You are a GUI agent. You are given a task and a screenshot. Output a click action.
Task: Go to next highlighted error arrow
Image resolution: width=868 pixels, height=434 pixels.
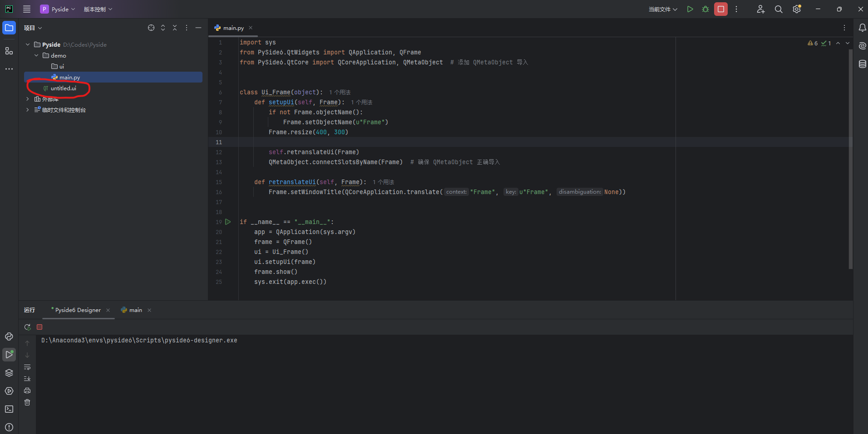coord(848,43)
